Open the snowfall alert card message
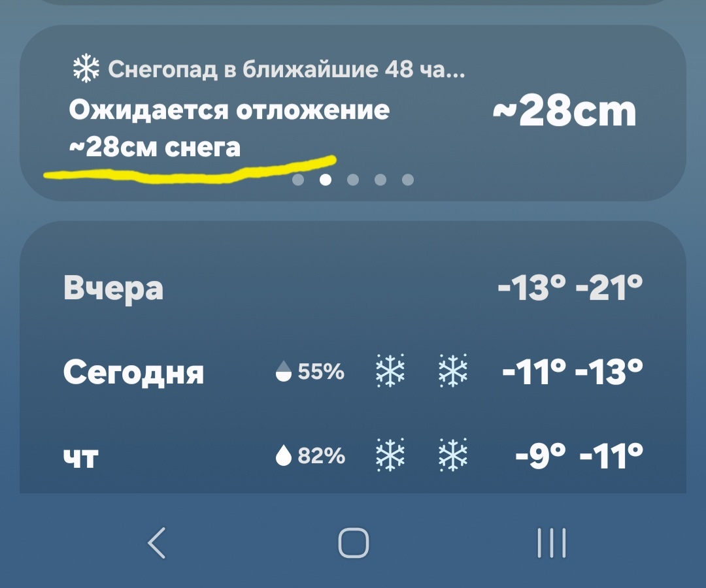The width and height of the screenshot is (706, 588). [x=229, y=124]
